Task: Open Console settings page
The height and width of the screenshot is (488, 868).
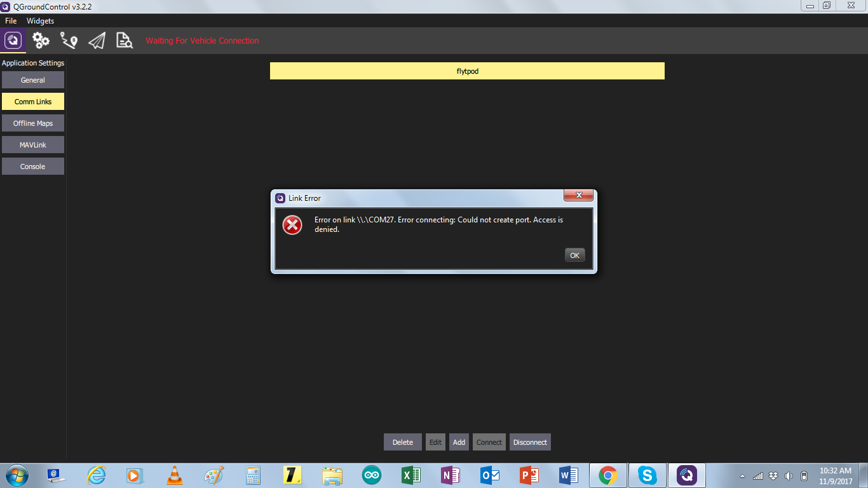Action: click(x=33, y=166)
